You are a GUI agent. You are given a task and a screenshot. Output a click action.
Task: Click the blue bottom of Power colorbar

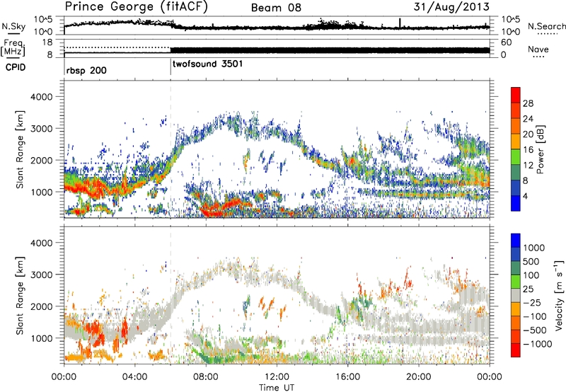tap(516, 203)
